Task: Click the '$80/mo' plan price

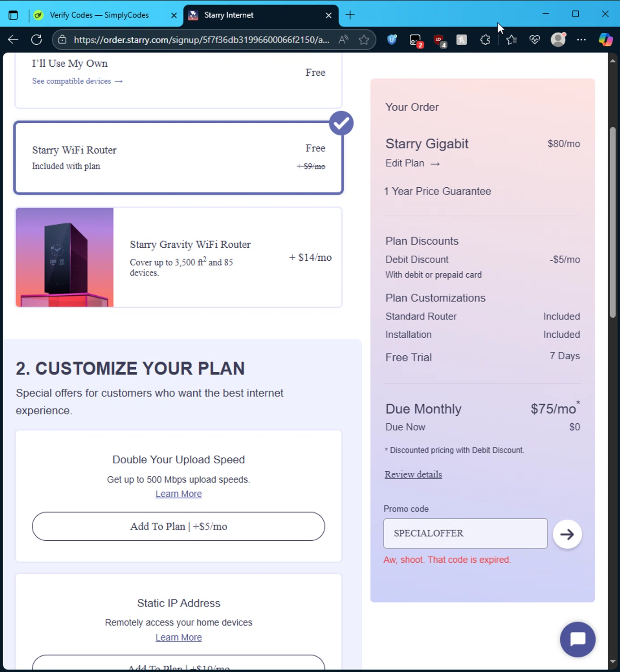Action: (x=564, y=144)
